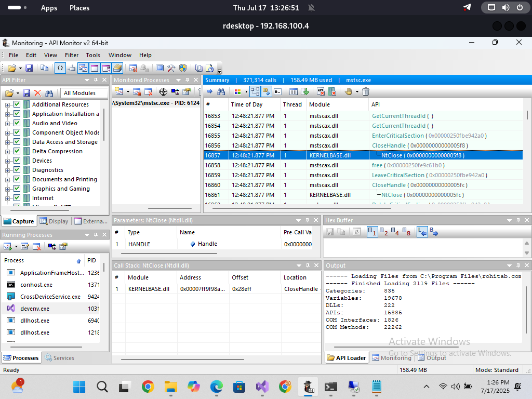Select devenv.exe in Running Processes
This screenshot has height=399, width=532.
click(x=35, y=309)
